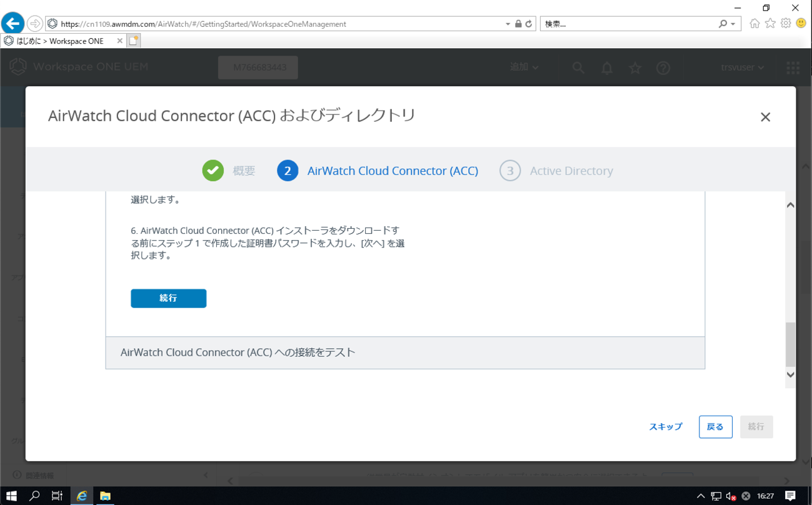Click the M766683443 organization group button
The height and width of the screenshot is (505, 812).
(x=258, y=67)
